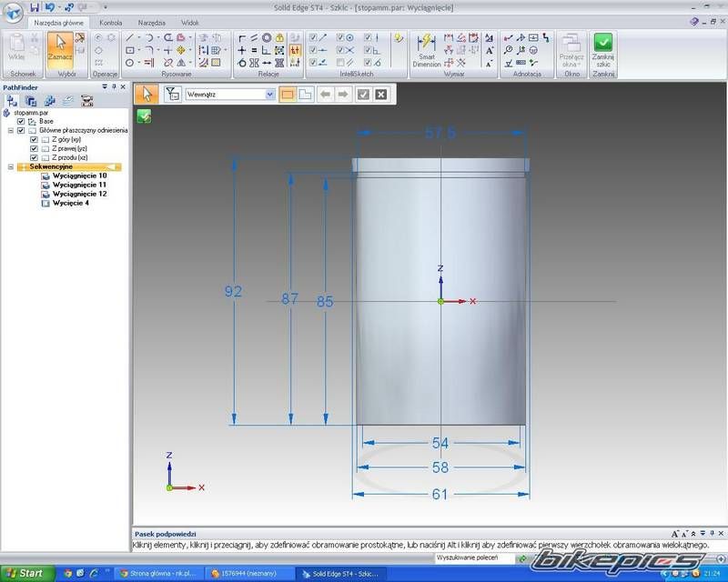Click the first PathFinder tab icon

(x=12, y=101)
